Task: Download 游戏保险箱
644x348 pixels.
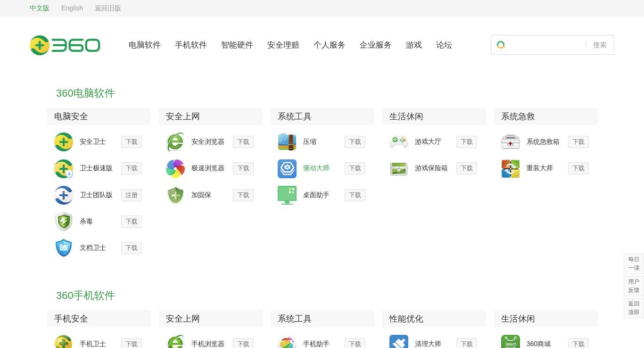Action: pos(467,168)
